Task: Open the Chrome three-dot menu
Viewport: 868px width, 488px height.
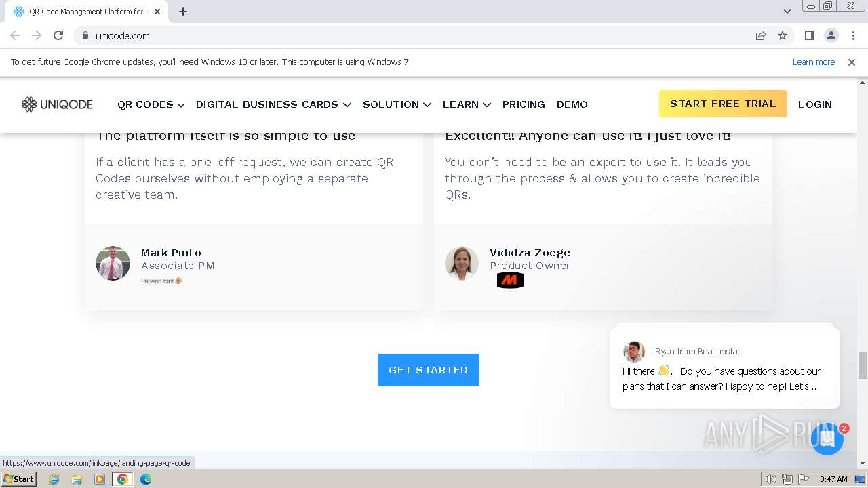Action: 853,35
